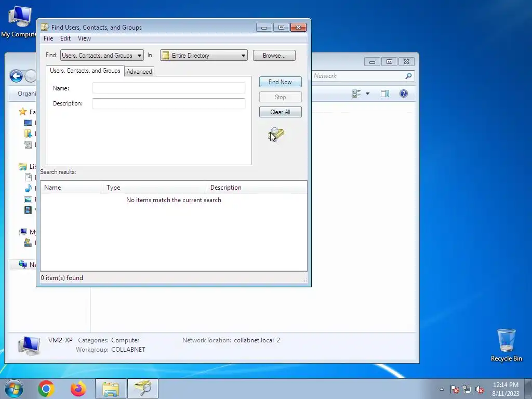Sort results by Type column header
532x399 pixels.
click(155, 187)
